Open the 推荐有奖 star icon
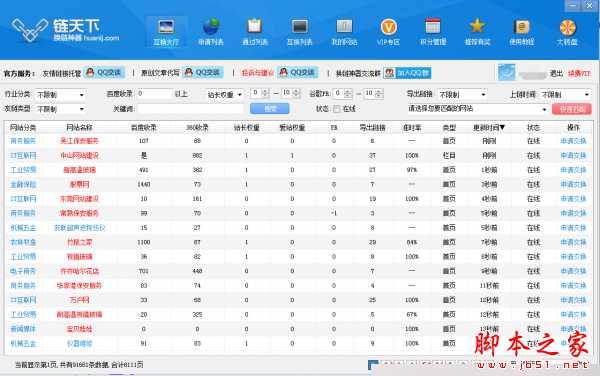The image size is (600, 376). click(x=478, y=26)
